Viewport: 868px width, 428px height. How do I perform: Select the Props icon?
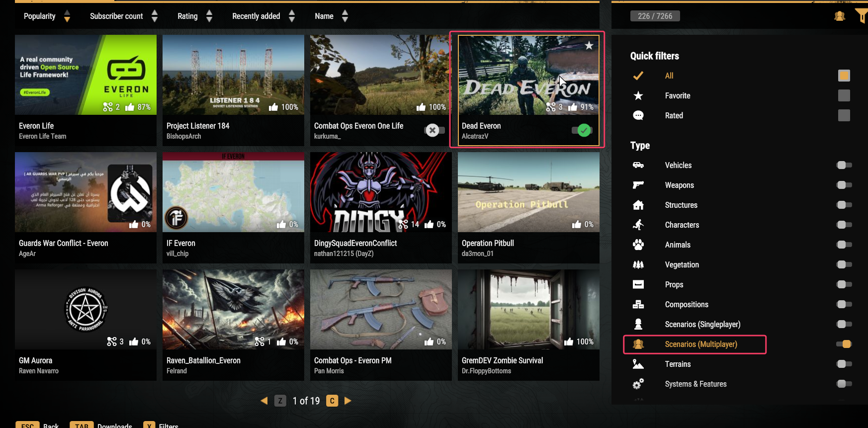tap(638, 284)
